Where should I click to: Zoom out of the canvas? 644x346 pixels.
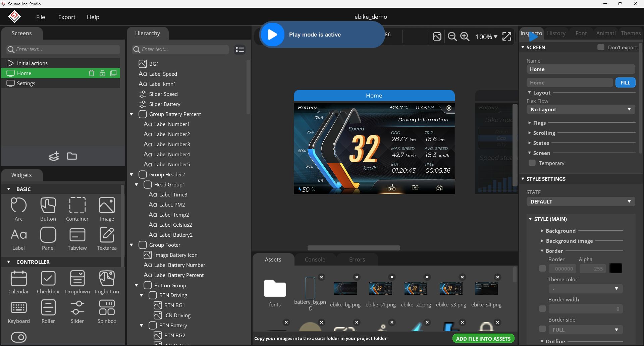(452, 37)
